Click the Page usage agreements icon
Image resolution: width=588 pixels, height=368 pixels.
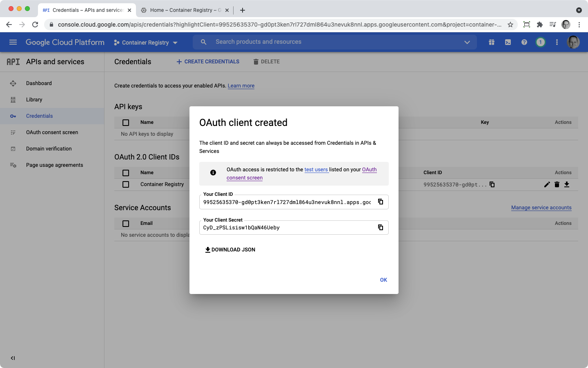13,165
